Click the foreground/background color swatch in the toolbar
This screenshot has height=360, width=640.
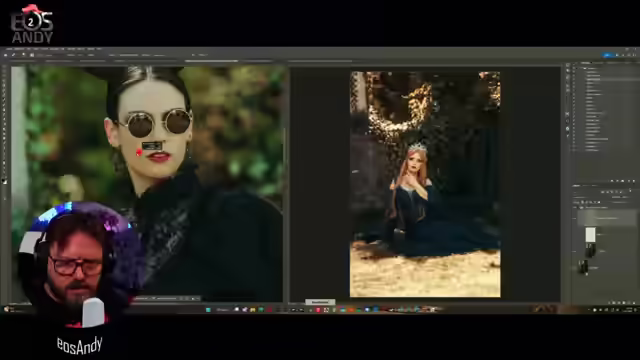(x=5, y=181)
